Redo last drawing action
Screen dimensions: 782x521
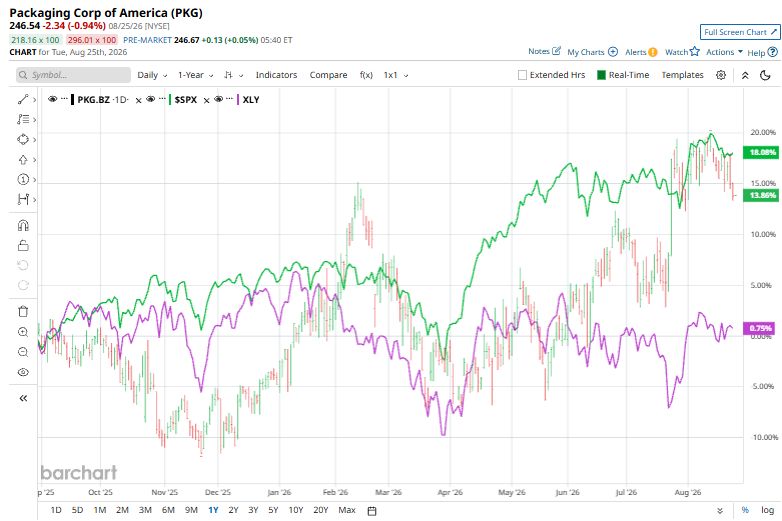(x=23, y=285)
